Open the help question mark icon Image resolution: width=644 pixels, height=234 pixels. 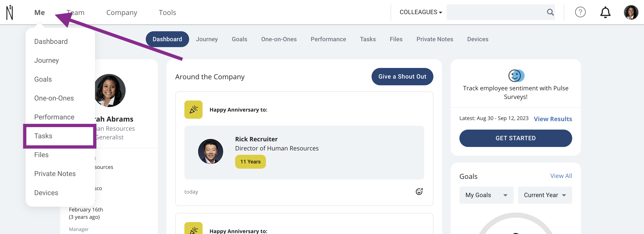coord(580,12)
